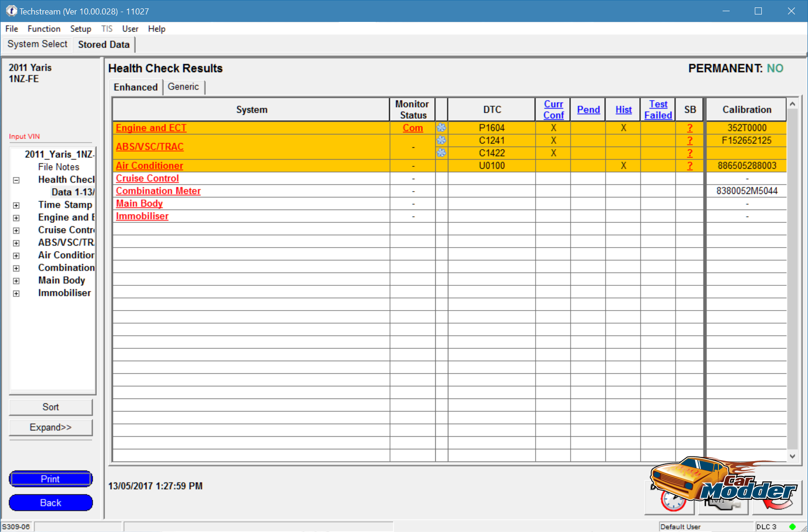This screenshot has height=532, width=808.
Task: Open the Air Conditioner system link
Action: [x=149, y=166]
